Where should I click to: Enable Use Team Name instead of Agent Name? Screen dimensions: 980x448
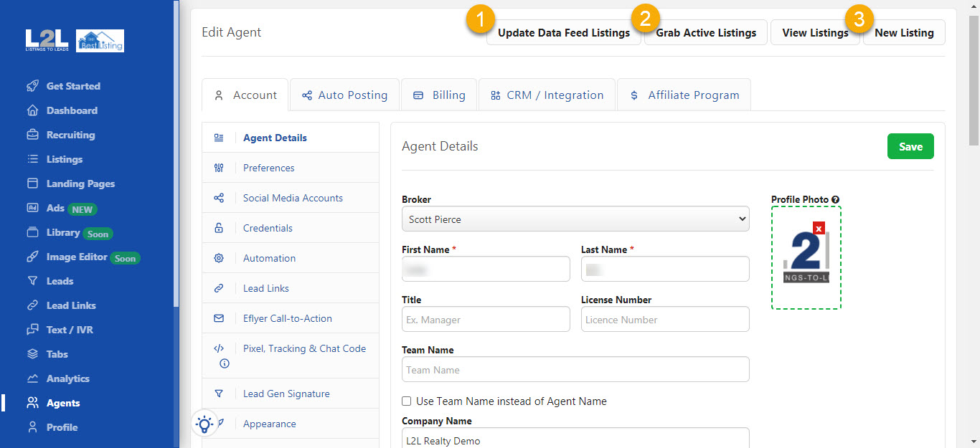[406, 401]
